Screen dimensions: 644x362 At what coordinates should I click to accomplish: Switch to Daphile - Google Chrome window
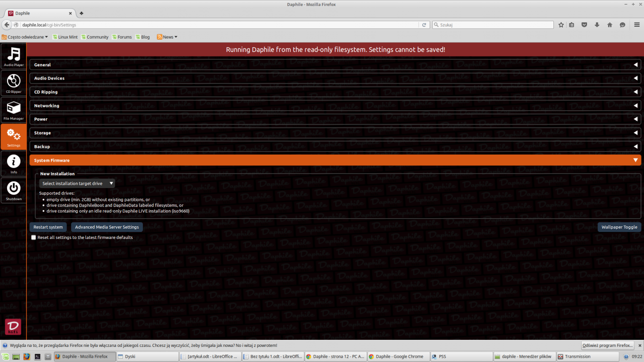coord(399,357)
